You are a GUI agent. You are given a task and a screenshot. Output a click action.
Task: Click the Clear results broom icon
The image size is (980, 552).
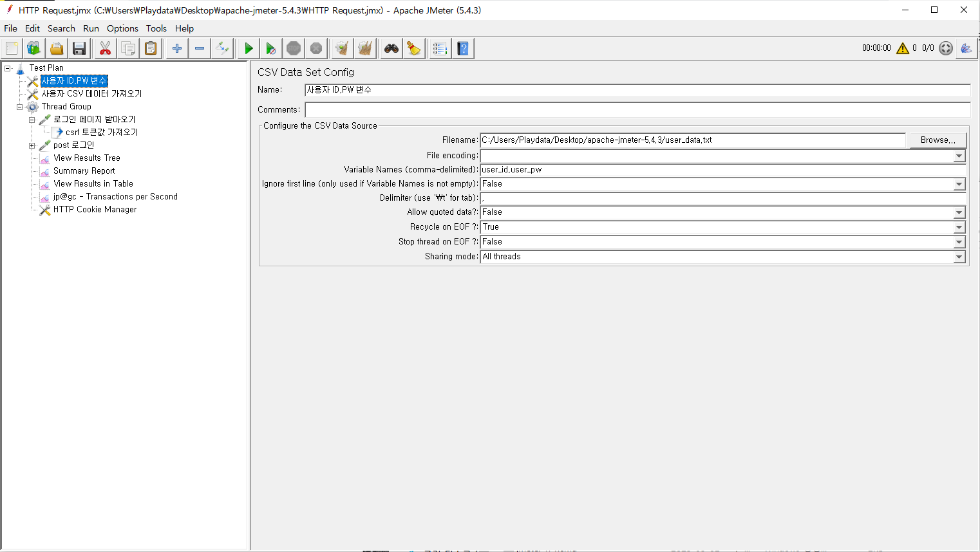click(x=342, y=48)
